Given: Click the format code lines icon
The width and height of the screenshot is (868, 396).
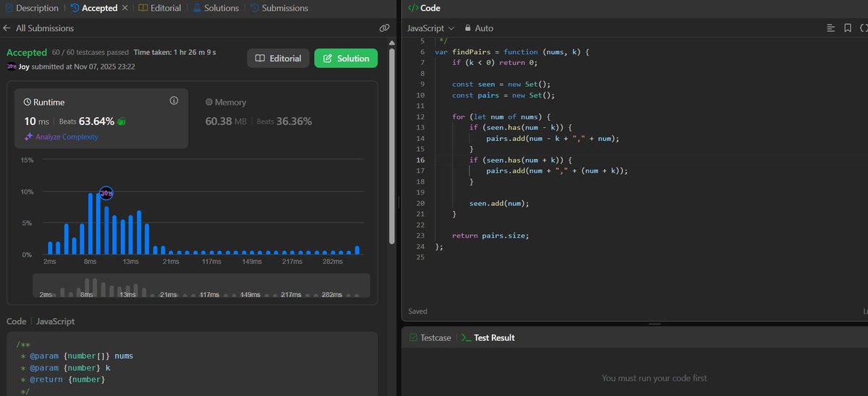Looking at the screenshot, I should pos(830,28).
